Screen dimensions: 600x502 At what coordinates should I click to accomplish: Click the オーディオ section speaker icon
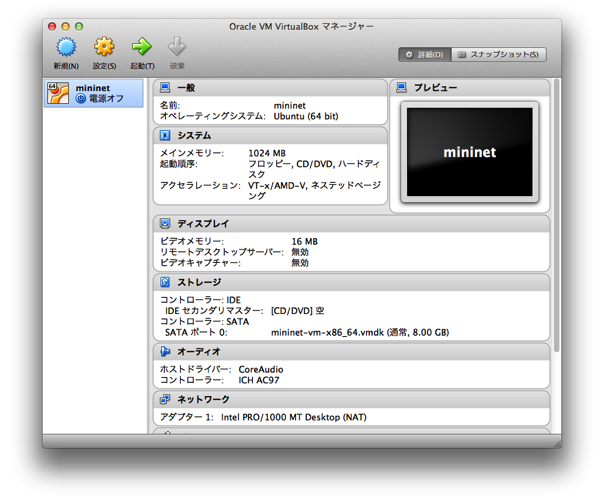coord(165,352)
